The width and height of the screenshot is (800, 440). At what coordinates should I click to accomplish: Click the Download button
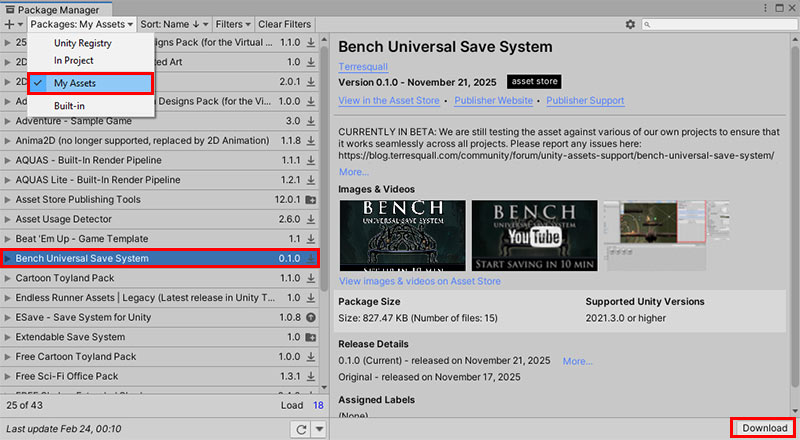pyautogui.click(x=764, y=428)
